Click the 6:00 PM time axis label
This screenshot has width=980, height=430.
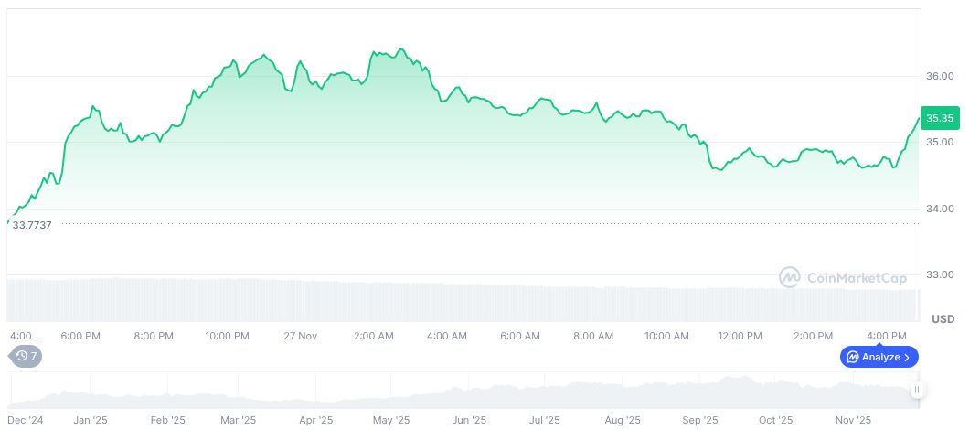tap(80, 336)
